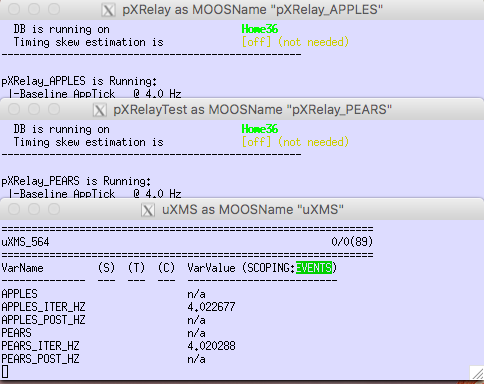Click the terminal cursor block in uXMS

coord(5,372)
